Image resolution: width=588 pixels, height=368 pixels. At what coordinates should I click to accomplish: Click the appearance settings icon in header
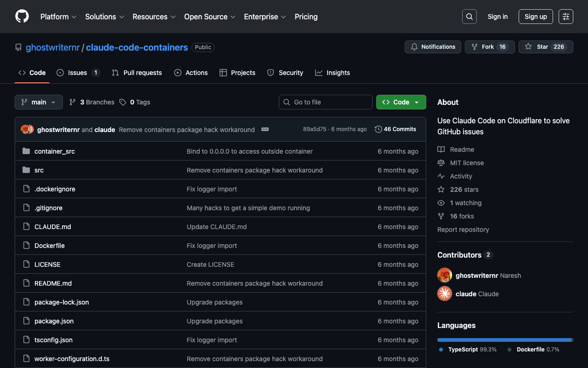[565, 17]
